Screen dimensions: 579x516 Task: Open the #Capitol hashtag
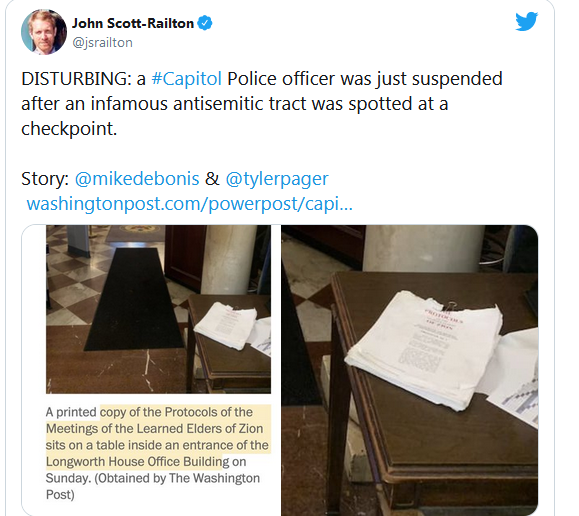click(186, 79)
